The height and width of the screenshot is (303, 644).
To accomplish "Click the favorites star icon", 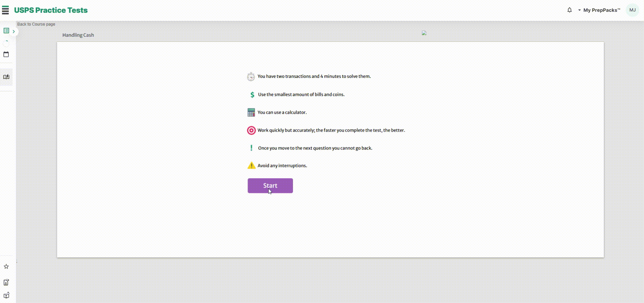I will pos(6,267).
